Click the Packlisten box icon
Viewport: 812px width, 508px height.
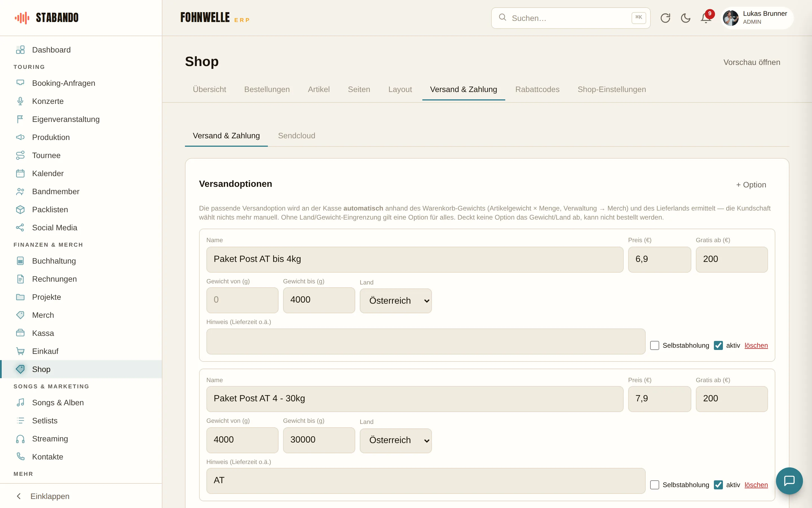coord(20,210)
